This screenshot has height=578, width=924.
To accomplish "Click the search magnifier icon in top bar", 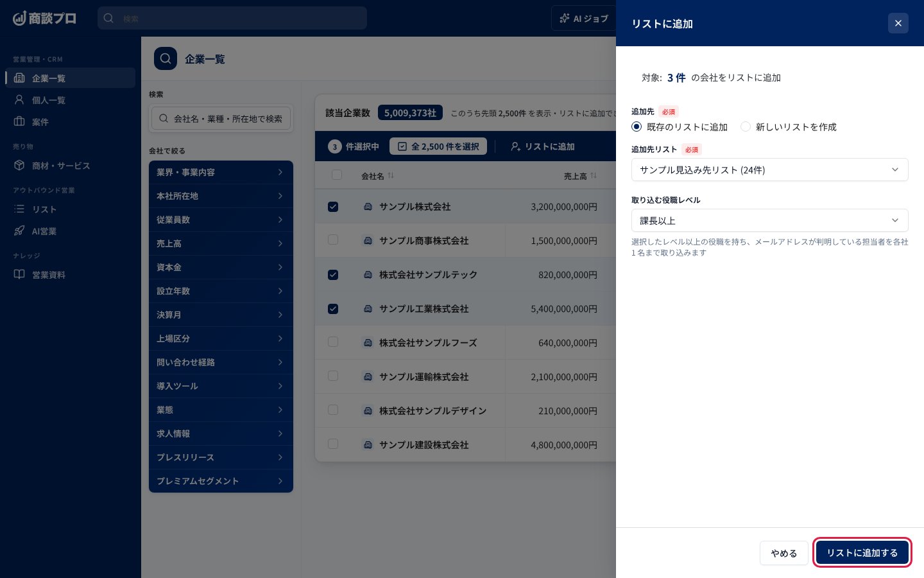I will [x=108, y=18].
